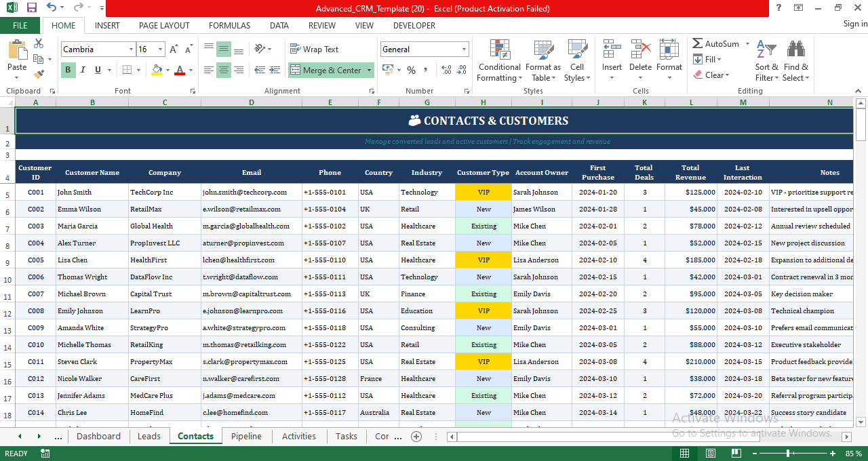868x461 pixels.
Task: Expand the Borders dropdown arrow
Action: coord(138,70)
